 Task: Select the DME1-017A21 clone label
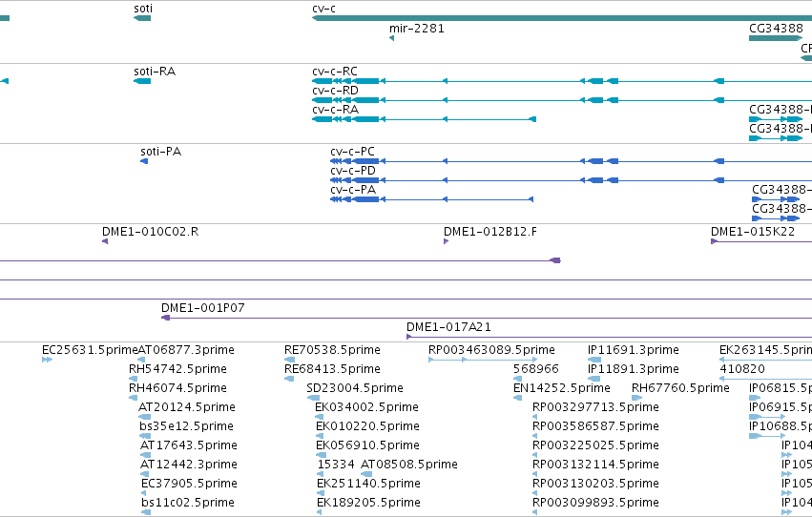(x=448, y=326)
